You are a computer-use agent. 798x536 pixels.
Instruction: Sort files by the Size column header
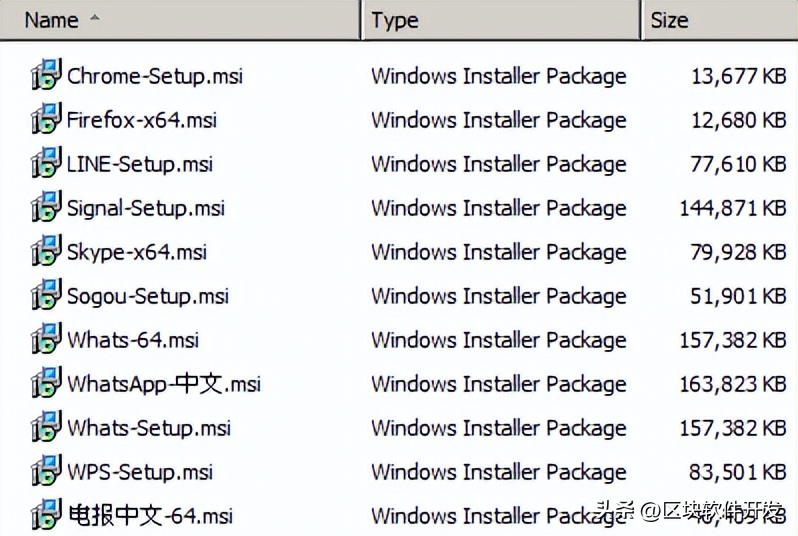tap(669, 19)
